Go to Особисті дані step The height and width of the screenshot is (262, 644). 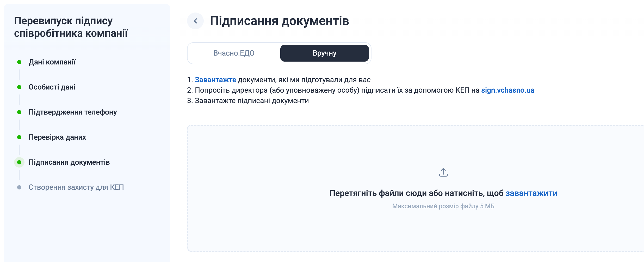coord(52,87)
